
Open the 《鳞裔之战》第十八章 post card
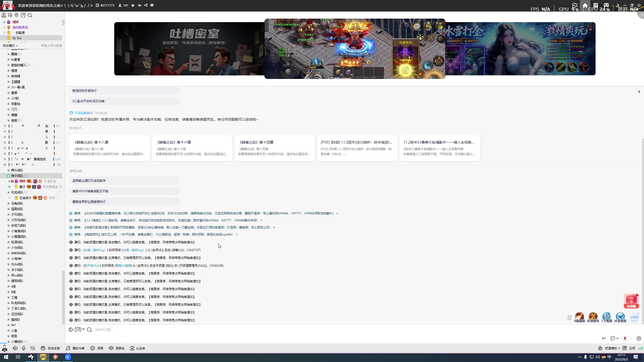[109, 148]
